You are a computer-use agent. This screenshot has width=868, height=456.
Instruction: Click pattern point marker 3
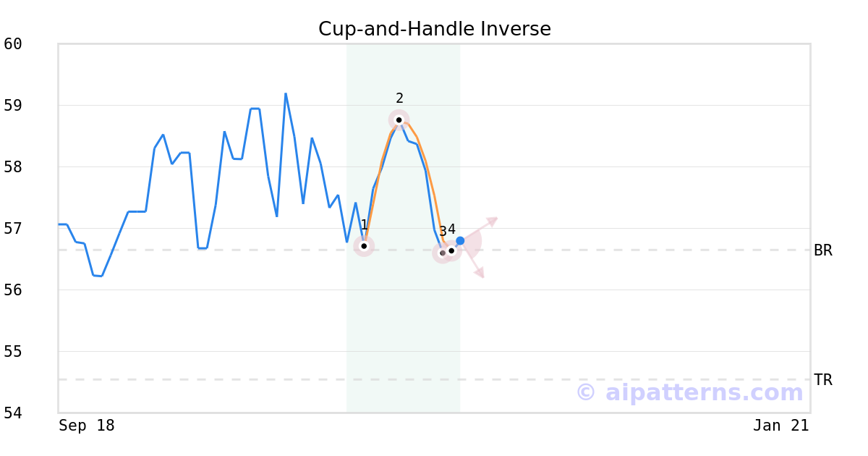pyautogui.click(x=443, y=253)
